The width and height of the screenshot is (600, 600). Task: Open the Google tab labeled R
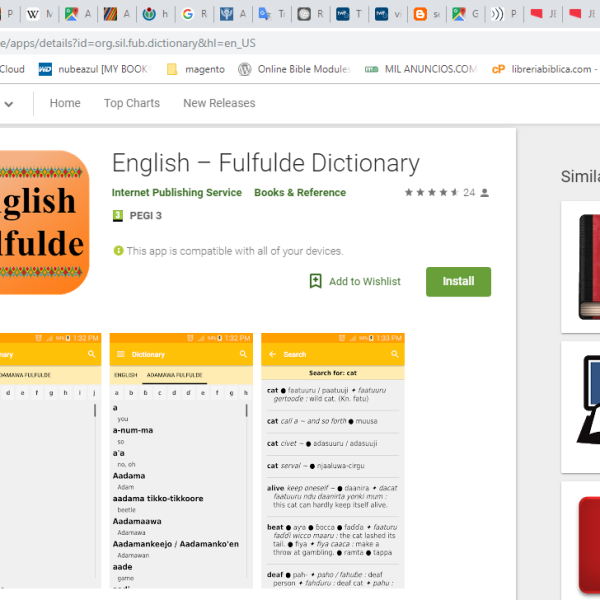(194, 14)
